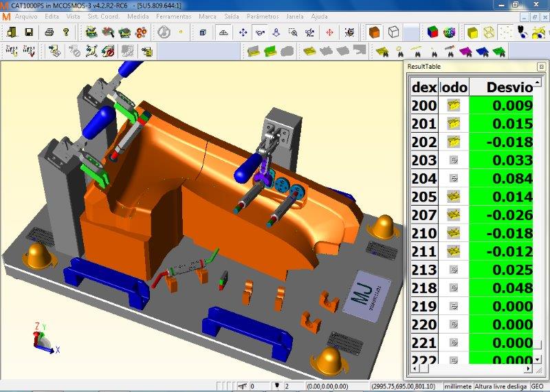Click the red crosshair center icon

coord(330,33)
